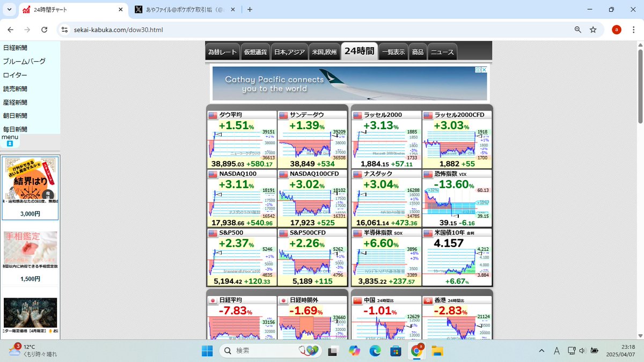Click the Cathay Pacific banner ad
The width and height of the screenshot is (644, 362).
(x=349, y=83)
